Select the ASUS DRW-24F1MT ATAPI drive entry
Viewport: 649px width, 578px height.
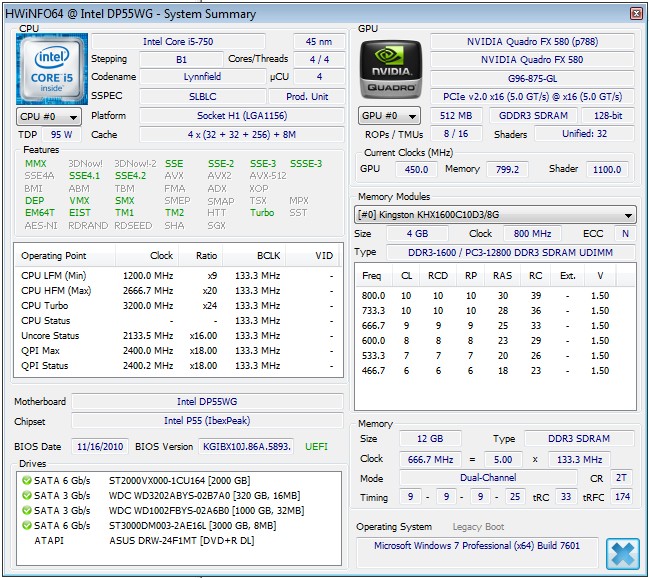181,540
